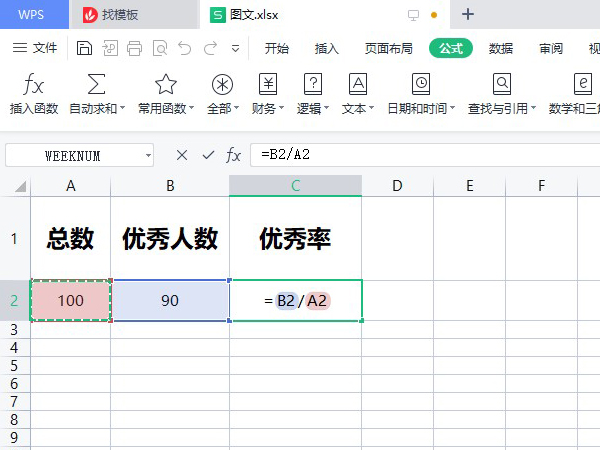Expand the Name Box dropdown showing WEEKNUM
The height and width of the screenshot is (450, 600).
(148, 156)
